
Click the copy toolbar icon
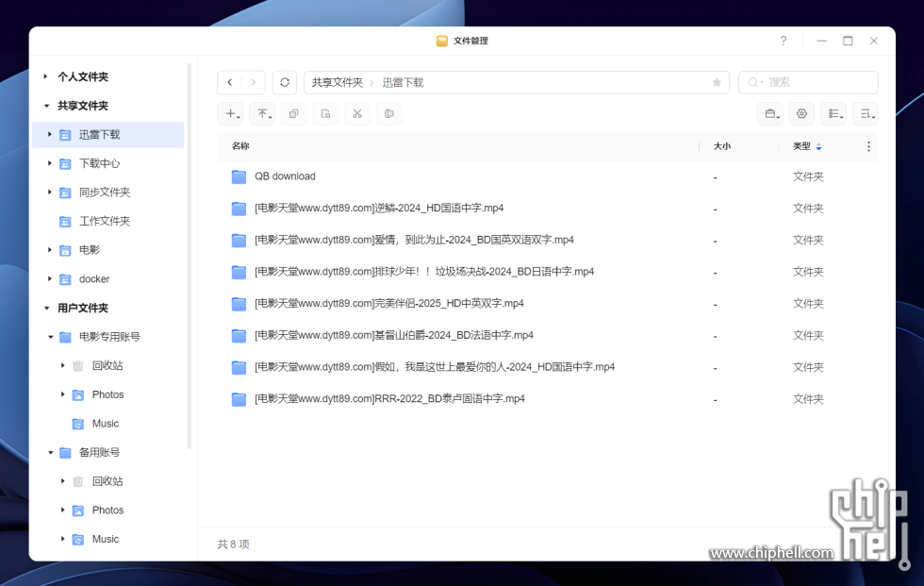point(294,114)
